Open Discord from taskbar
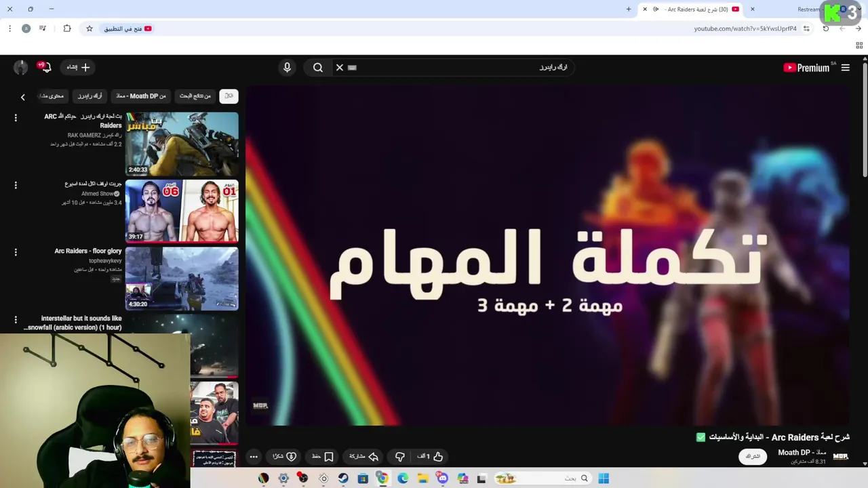 tap(443, 479)
